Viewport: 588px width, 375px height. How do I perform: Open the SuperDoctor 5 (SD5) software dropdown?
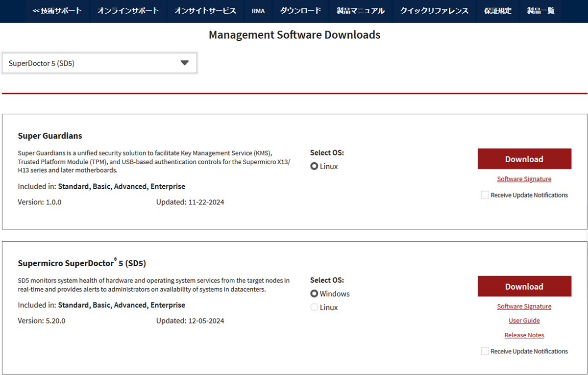pos(99,63)
